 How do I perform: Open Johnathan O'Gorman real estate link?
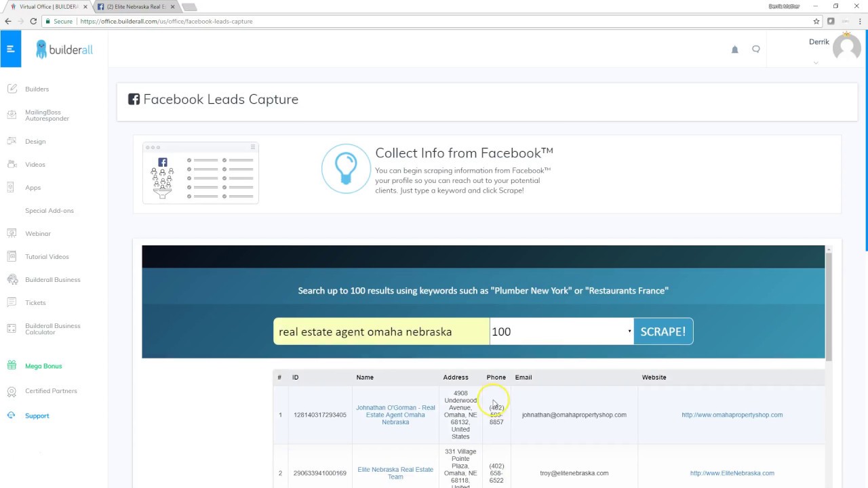click(x=395, y=415)
